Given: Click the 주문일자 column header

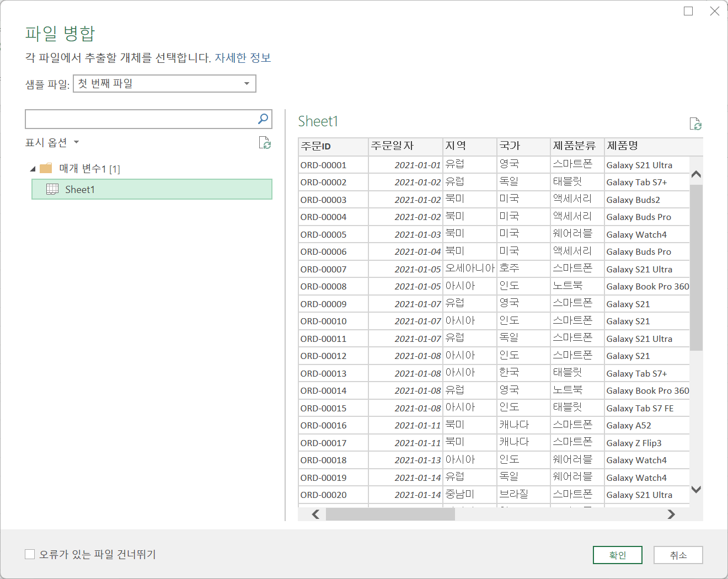Looking at the screenshot, I should [405, 146].
